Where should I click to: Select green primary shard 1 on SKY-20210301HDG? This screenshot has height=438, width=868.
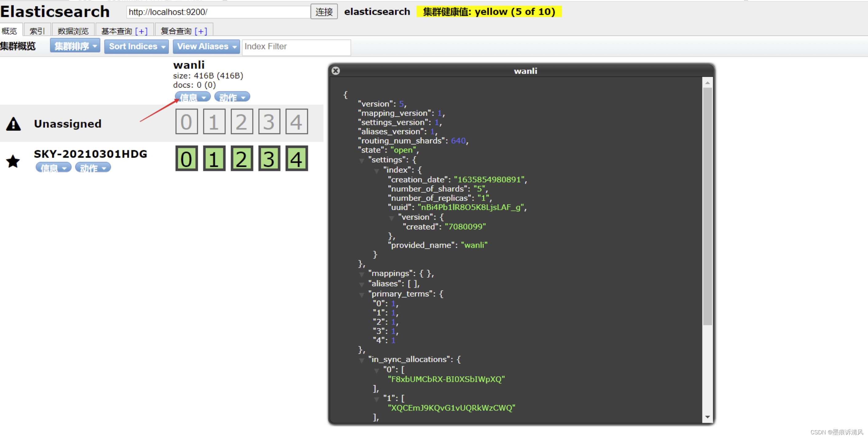click(x=214, y=158)
